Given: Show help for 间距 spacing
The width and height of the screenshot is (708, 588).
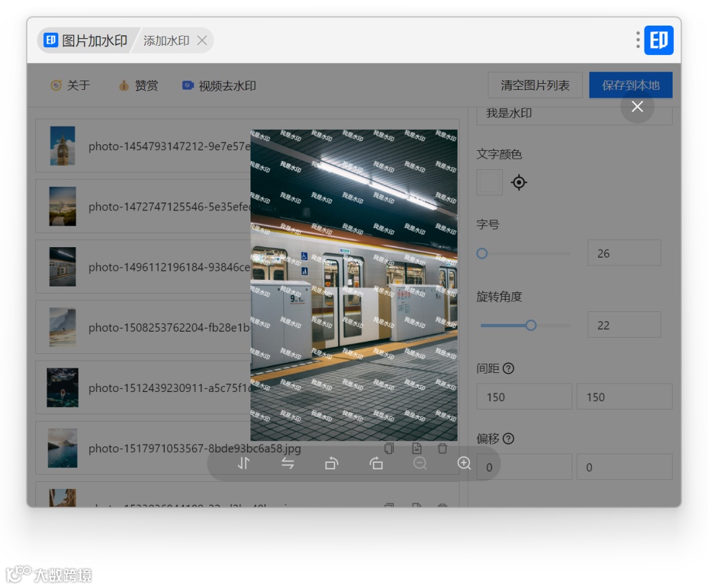Looking at the screenshot, I should pyautogui.click(x=509, y=368).
